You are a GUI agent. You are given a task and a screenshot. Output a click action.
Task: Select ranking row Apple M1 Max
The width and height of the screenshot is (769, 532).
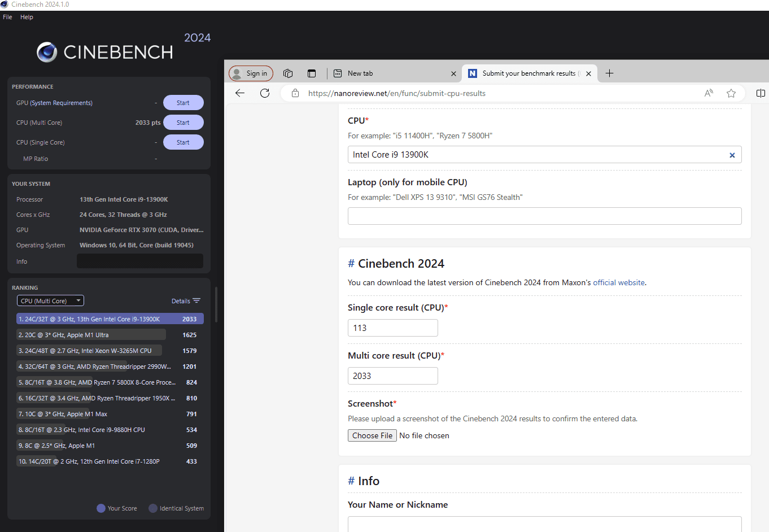coord(110,414)
